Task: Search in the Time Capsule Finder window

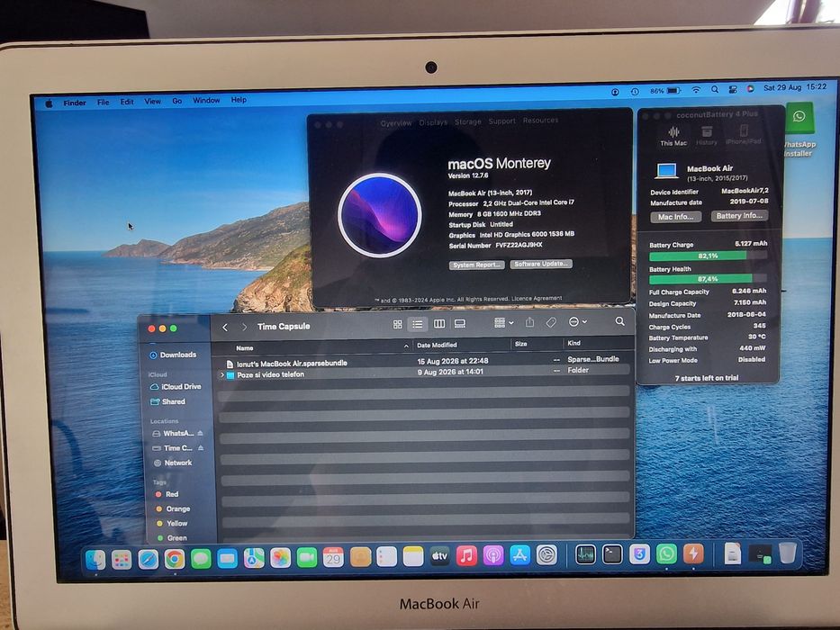Action: (619, 321)
